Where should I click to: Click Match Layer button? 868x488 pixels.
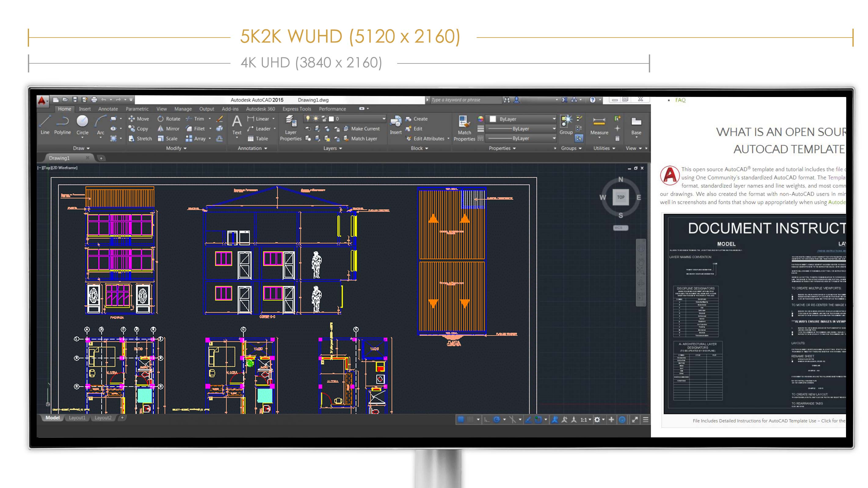(360, 138)
